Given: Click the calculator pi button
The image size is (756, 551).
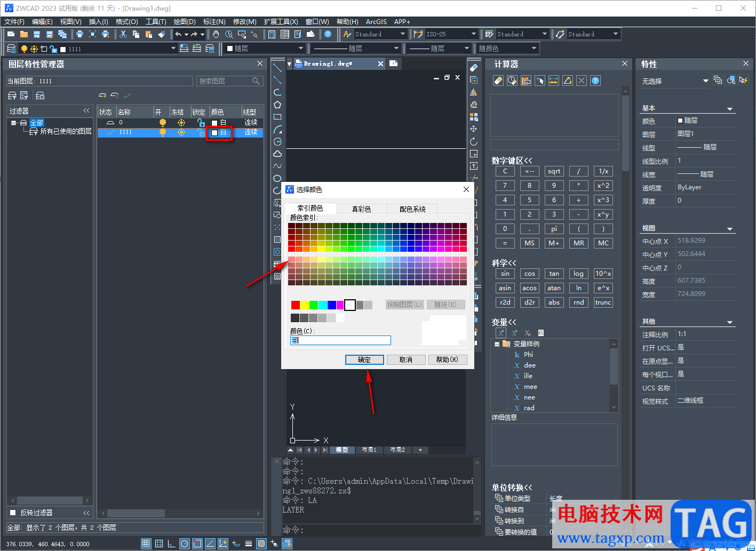Looking at the screenshot, I should click(554, 229).
